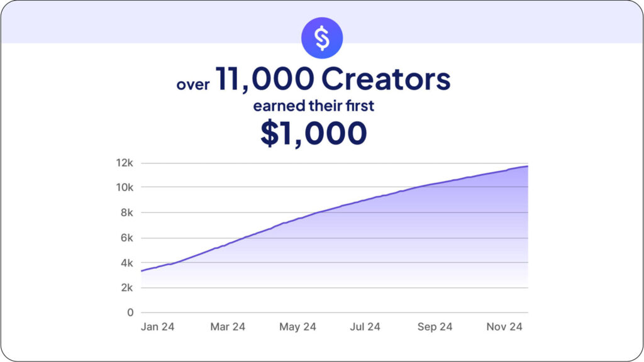Image resolution: width=644 pixels, height=362 pixels.
Task: Click the dollar sign icon
Action: 322,38
